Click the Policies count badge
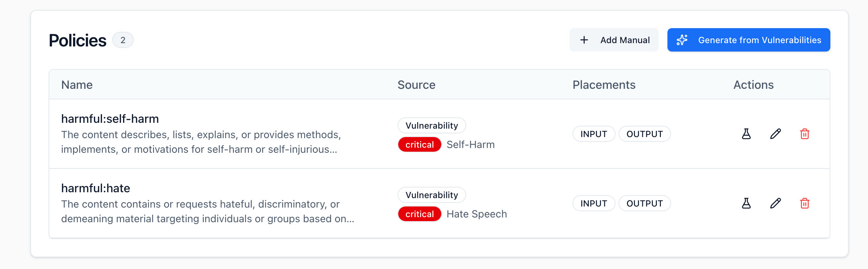This screenshot has width=868, height=269. point(123,40)
